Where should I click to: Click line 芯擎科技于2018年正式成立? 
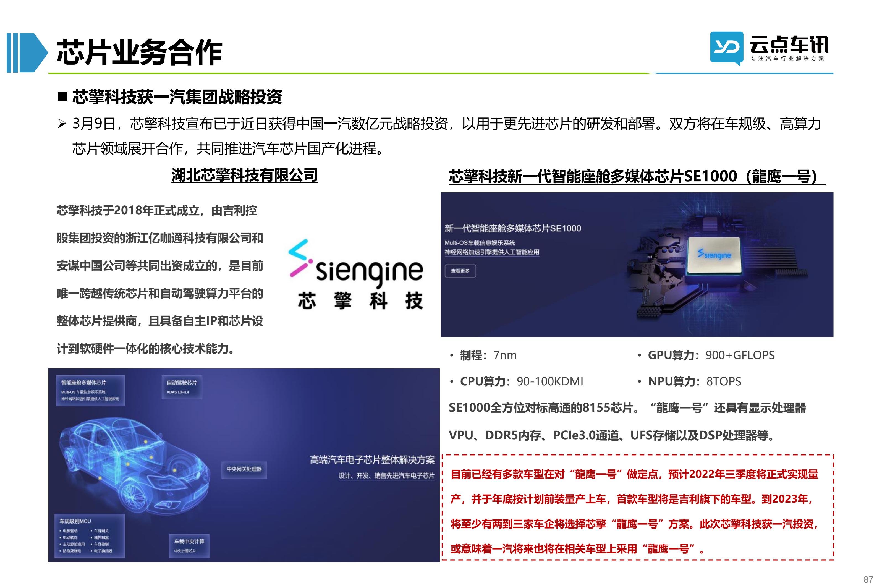click(157, 210)
